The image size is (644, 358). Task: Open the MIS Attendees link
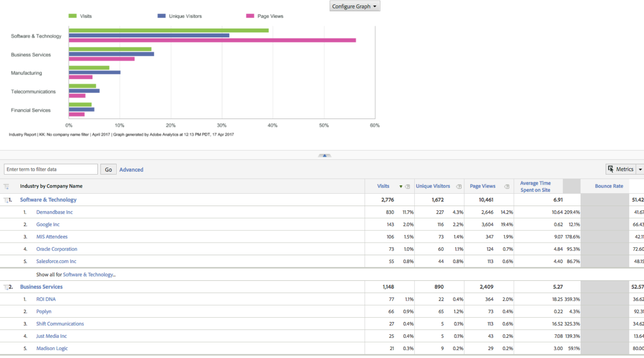[52, 237]
